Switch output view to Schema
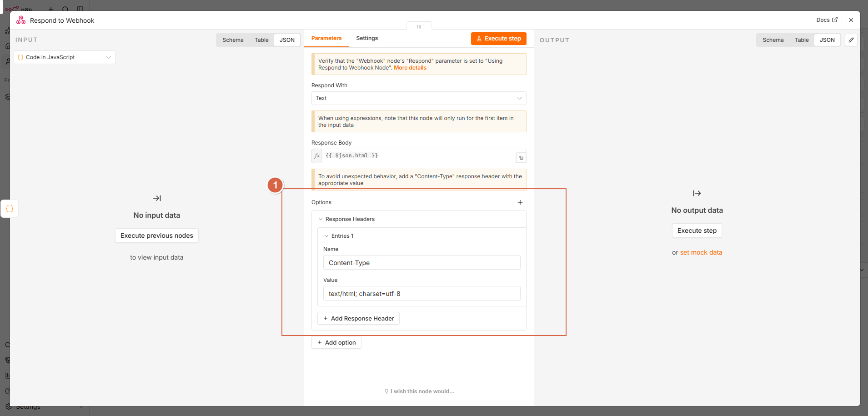868x416 pixels. [x=773, y=40]
